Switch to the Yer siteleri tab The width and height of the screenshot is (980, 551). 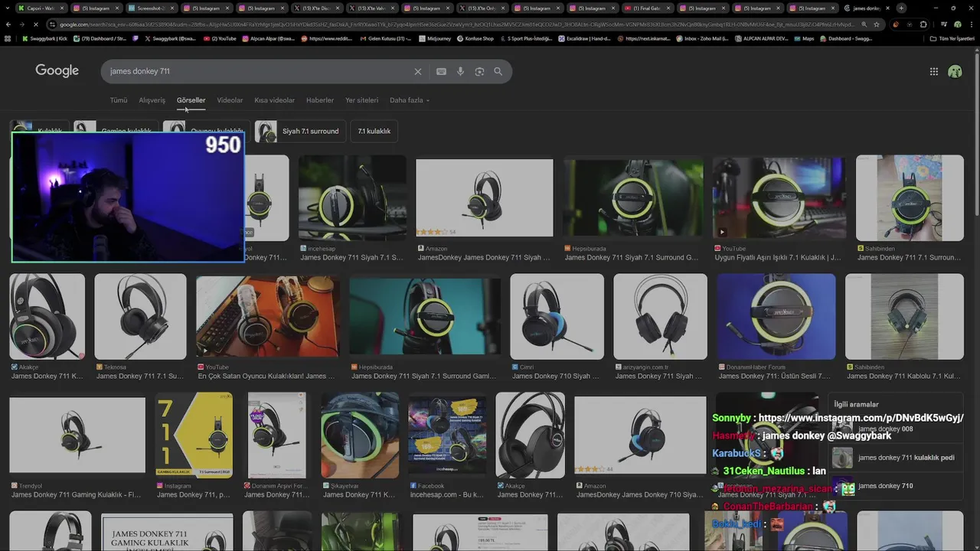(361, 100)
